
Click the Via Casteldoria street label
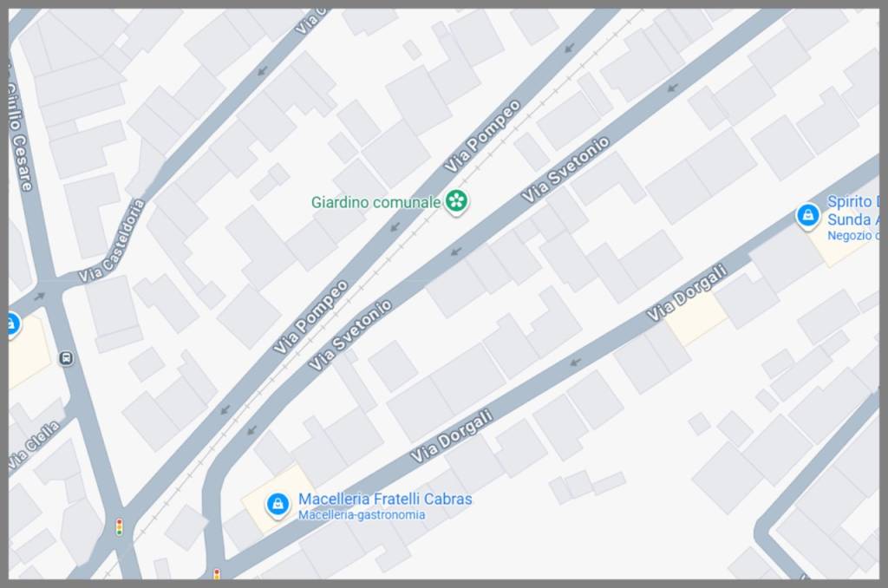(x=112, y=241)
